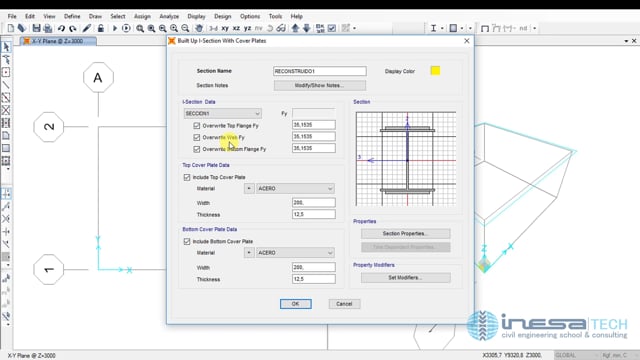Select the quick draw braces X tool
The image size is (640, 360).
pos(6,110)
